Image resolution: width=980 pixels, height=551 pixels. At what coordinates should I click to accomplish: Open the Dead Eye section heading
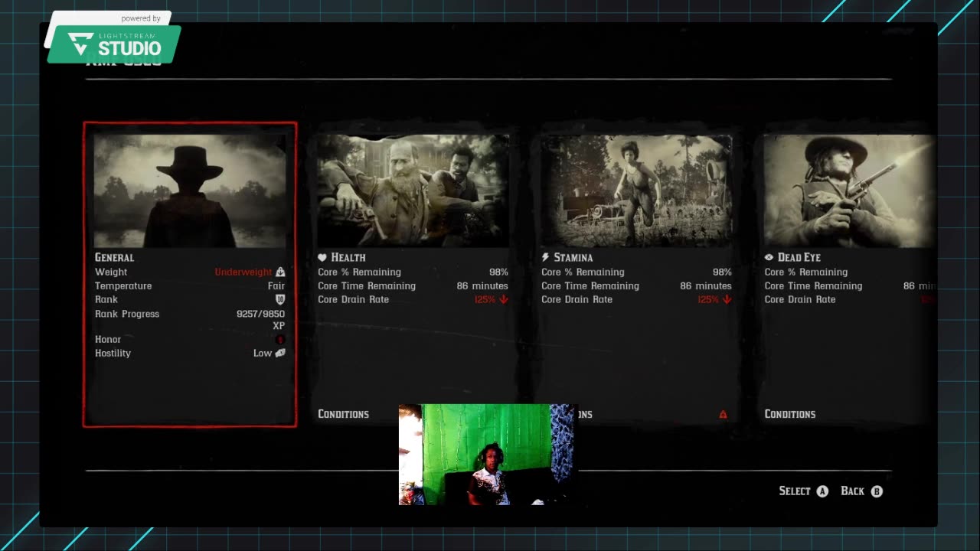799,258
